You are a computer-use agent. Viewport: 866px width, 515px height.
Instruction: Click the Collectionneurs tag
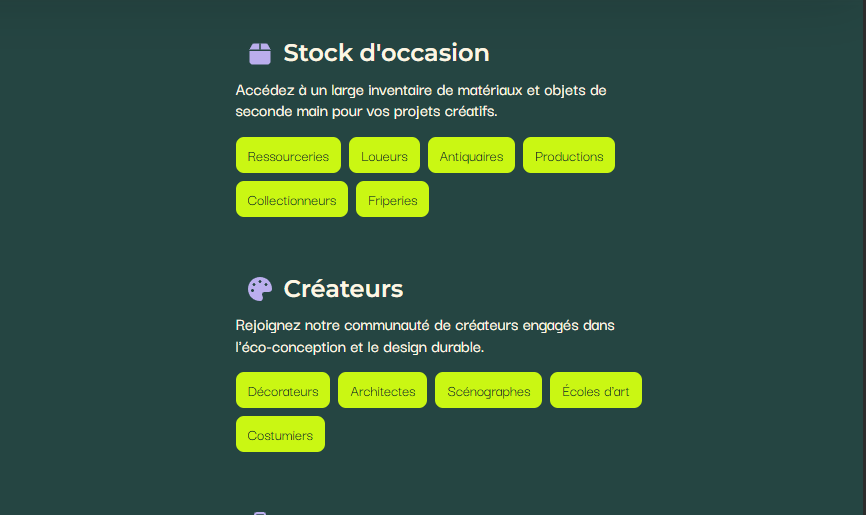coord(292,199)
